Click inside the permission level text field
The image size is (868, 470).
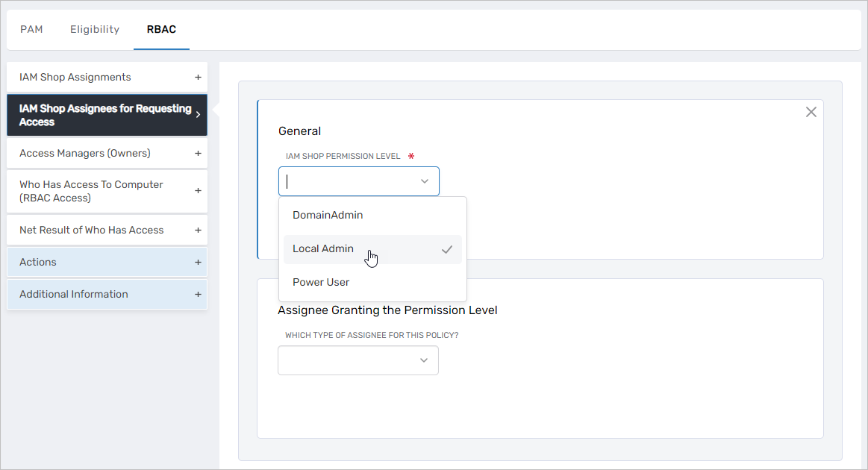(343, 181)
